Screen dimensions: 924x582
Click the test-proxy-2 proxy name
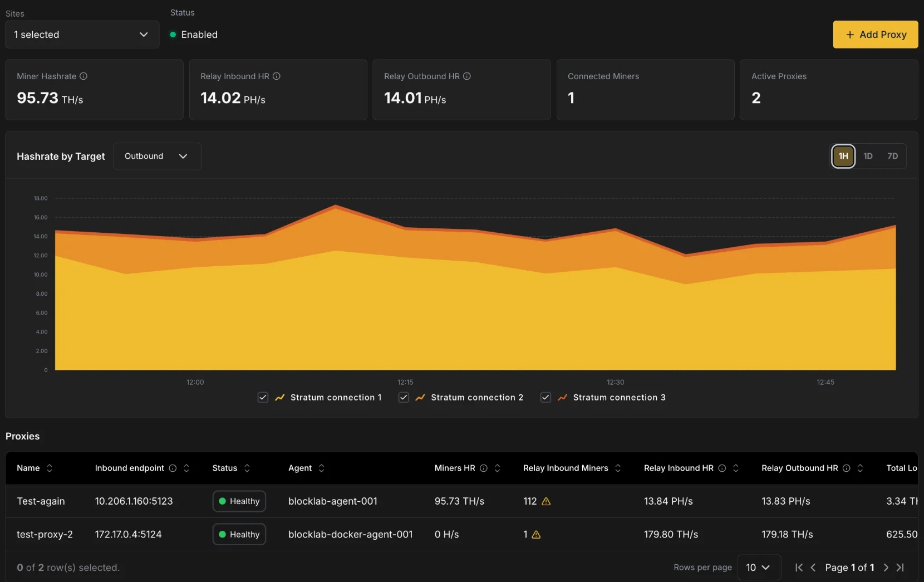(45, 534)
